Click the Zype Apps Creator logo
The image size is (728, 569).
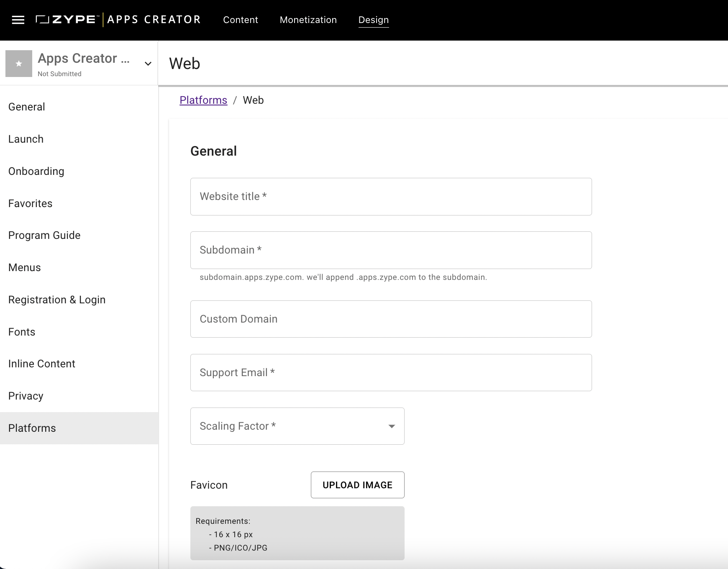pos(118,20)
